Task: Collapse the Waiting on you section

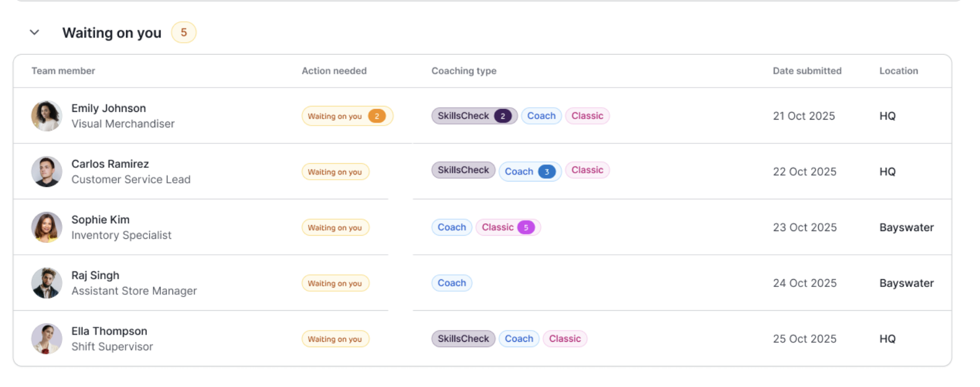Action: click(x=34, y=33)
